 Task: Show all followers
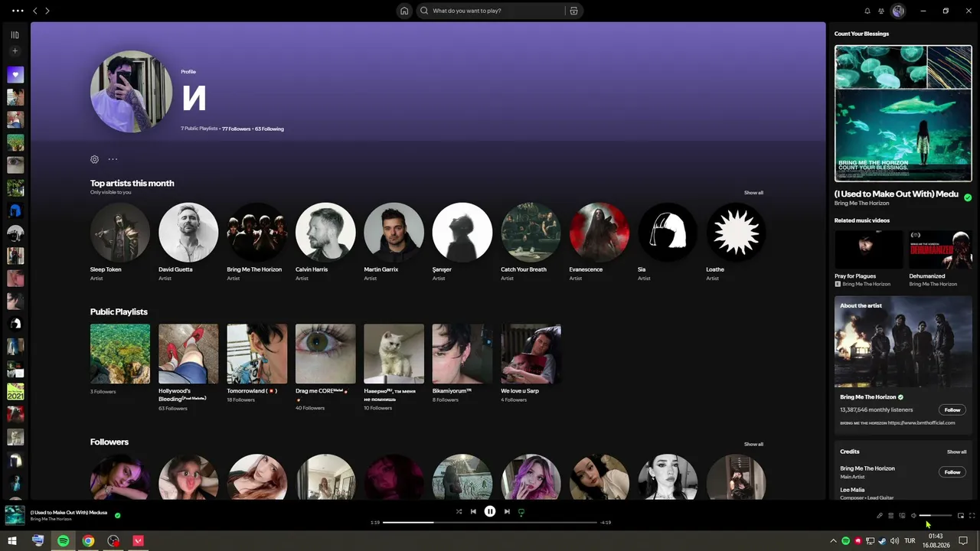pyautogui.click(x=753, y=444)
